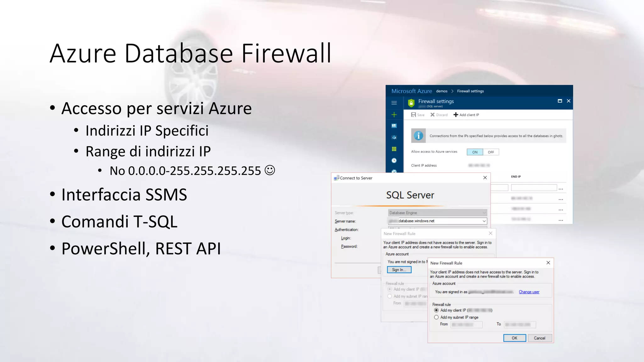This screenshot has height=362, width=644.
Task: Click the empty END IP input field
Action: (x=534, y=188)
